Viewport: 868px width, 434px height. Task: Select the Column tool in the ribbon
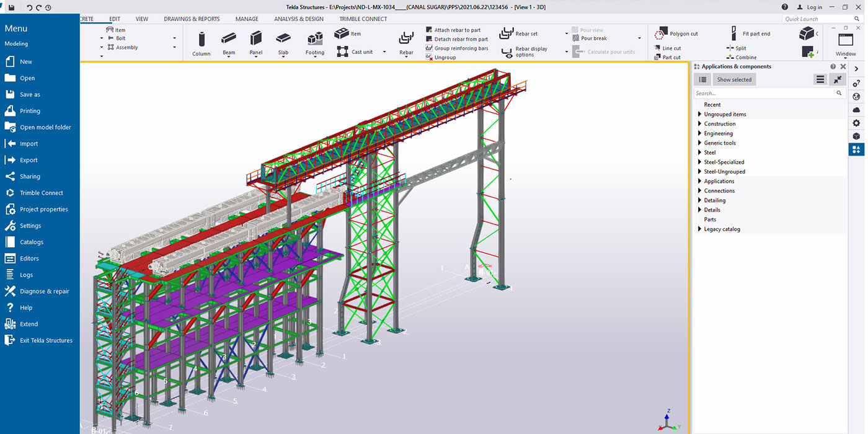(201, 43)
